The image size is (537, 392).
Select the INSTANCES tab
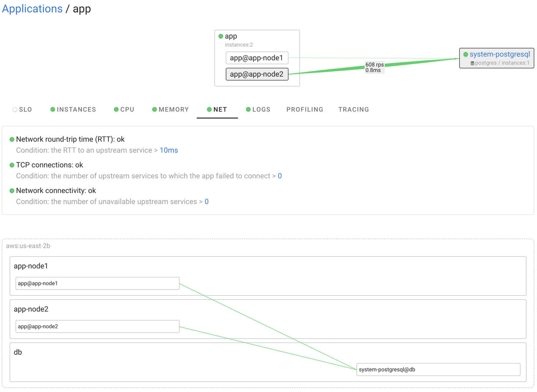(x=76, y=109)
